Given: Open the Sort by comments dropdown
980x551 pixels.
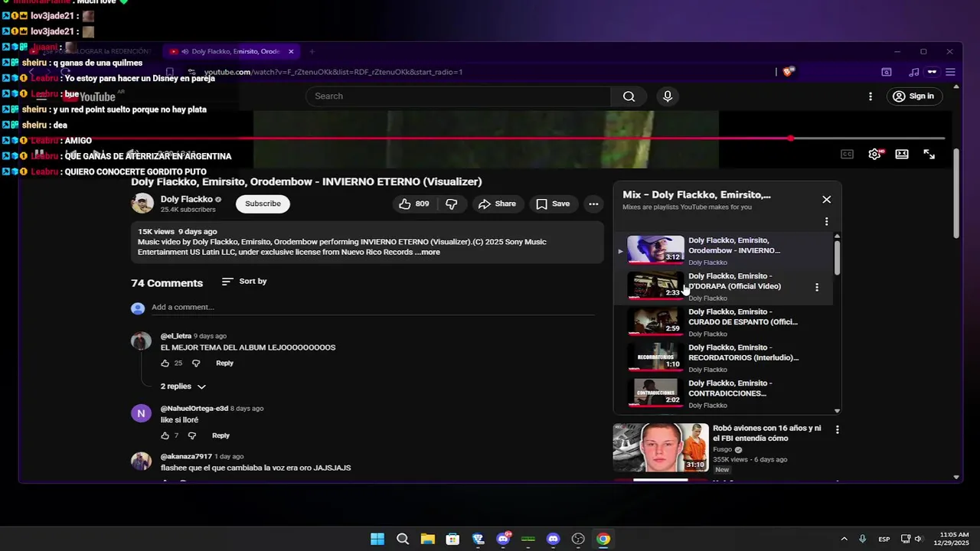Looking at the screenshot, I should pos(244,282).
